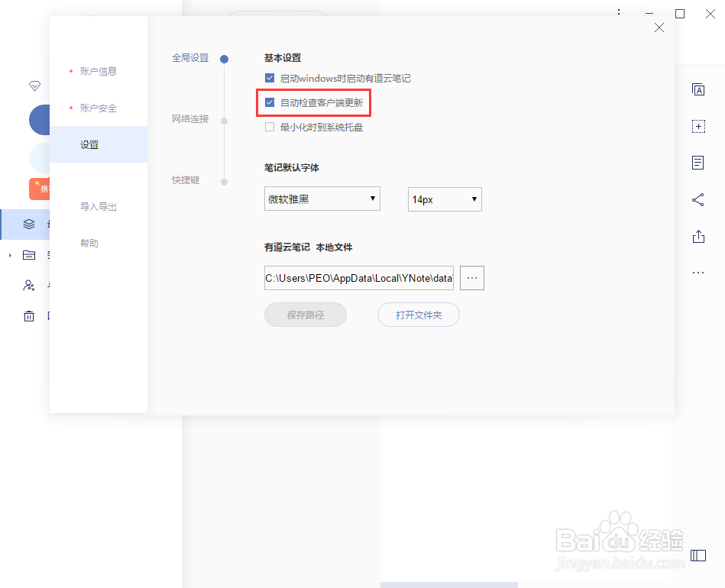
Task: Click the blue new-note button in sidebar
Action: pos(39,120)
